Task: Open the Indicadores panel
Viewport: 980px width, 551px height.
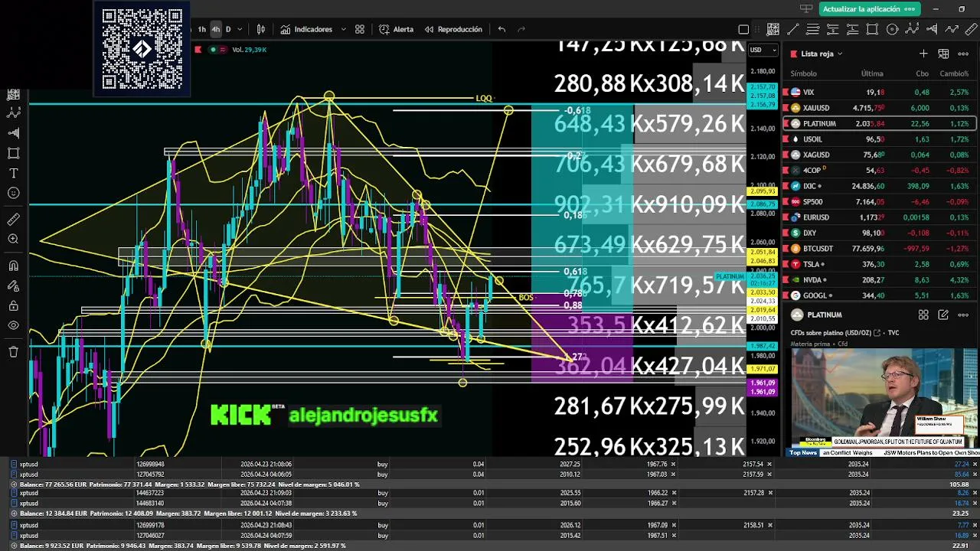Action: pos(306,29)
